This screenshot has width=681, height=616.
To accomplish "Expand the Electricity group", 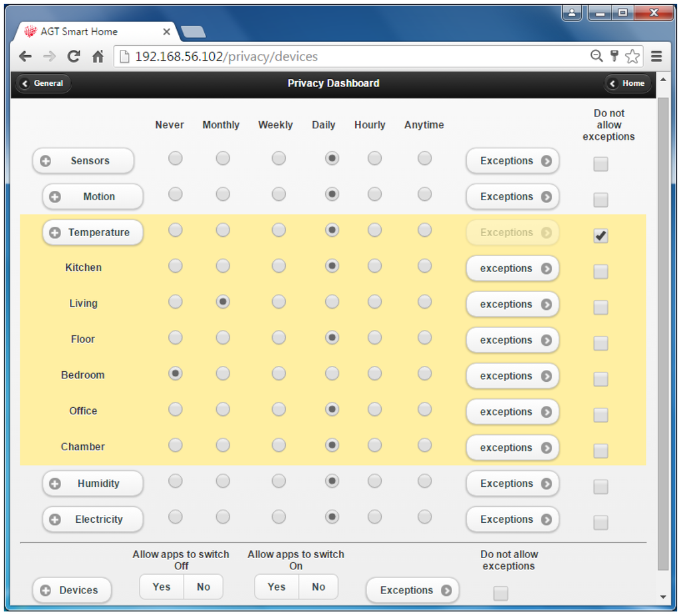I will pyautogui.click(x=93, y=520).
